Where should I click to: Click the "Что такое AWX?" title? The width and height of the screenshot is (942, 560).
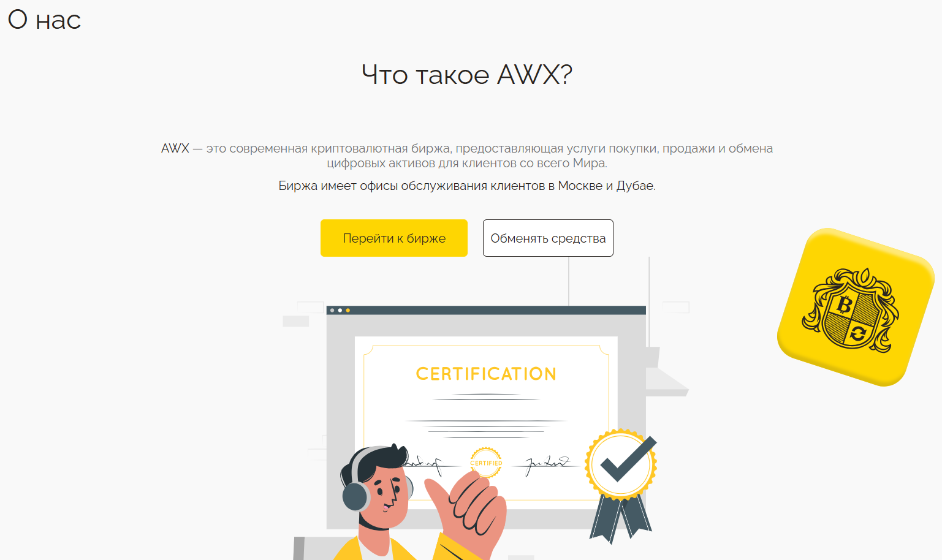click(467, 75)
